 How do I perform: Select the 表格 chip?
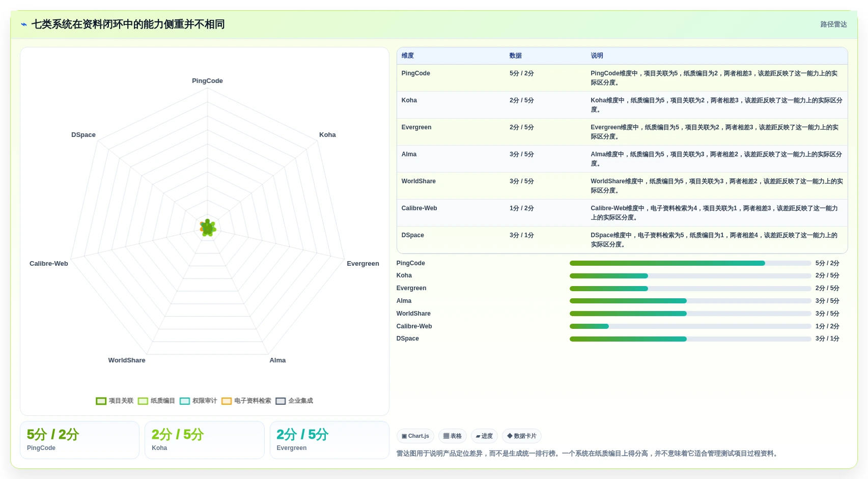click(453, 436)
